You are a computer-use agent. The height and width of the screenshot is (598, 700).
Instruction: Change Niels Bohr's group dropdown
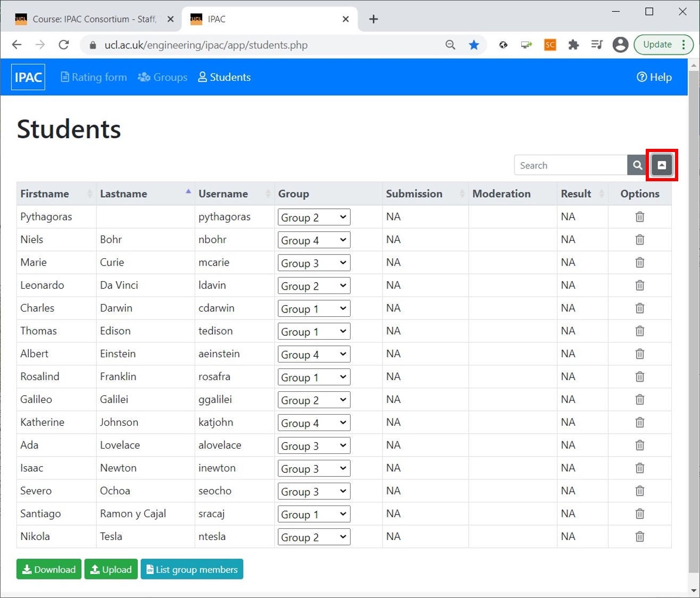314,240
